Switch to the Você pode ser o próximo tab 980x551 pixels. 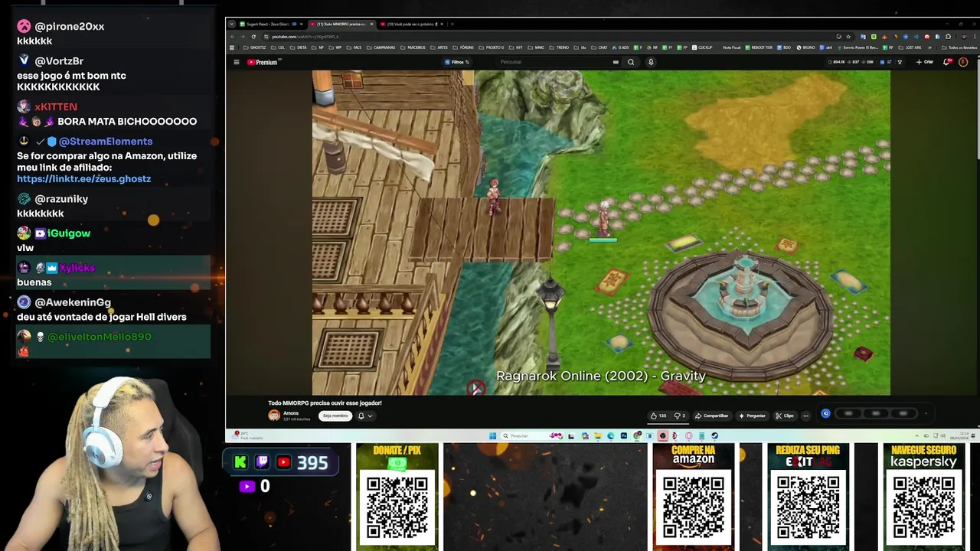coord(412,24)
